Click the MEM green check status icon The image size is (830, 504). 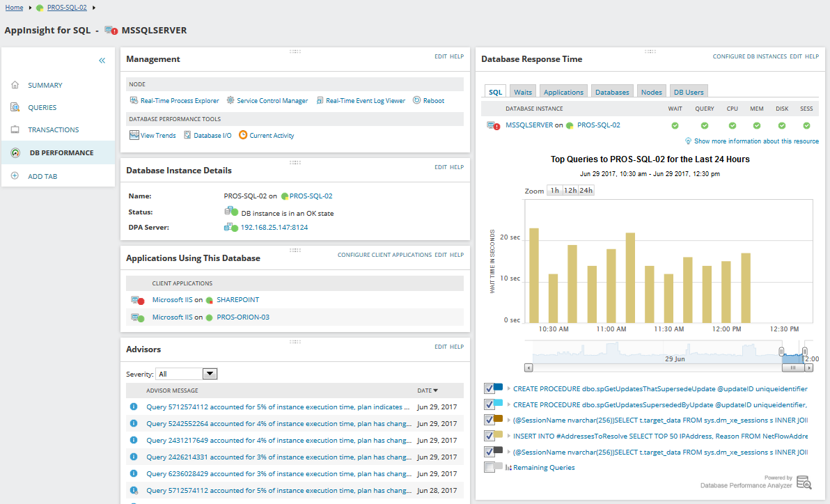click(757, 125)
